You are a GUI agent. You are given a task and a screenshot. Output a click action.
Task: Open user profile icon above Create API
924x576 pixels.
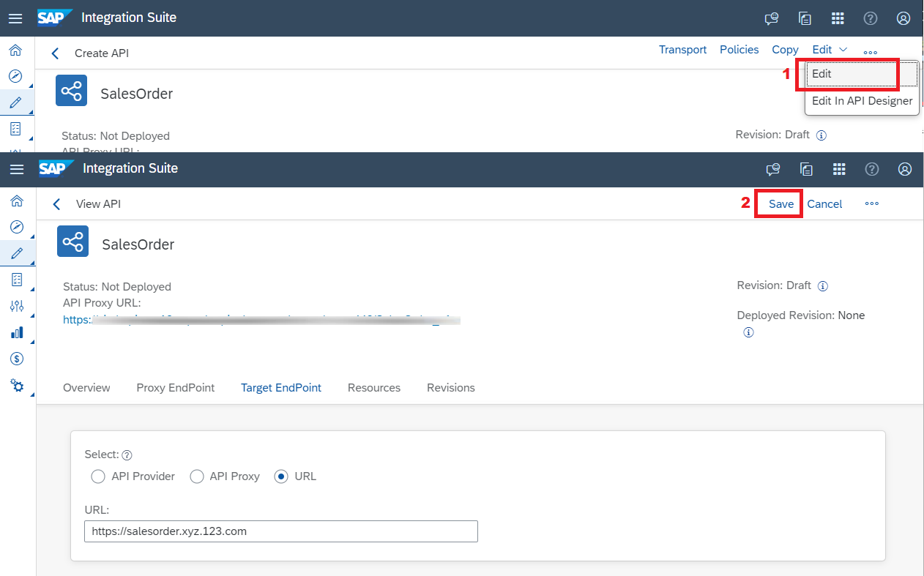point(903,18)
